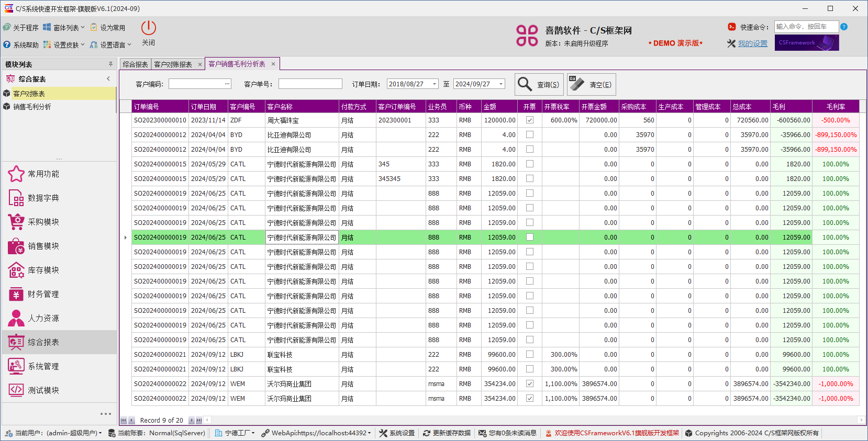Open current user admin dropdown in status bar
Viewport: 868px width, 441px height.
pos(53,433)
